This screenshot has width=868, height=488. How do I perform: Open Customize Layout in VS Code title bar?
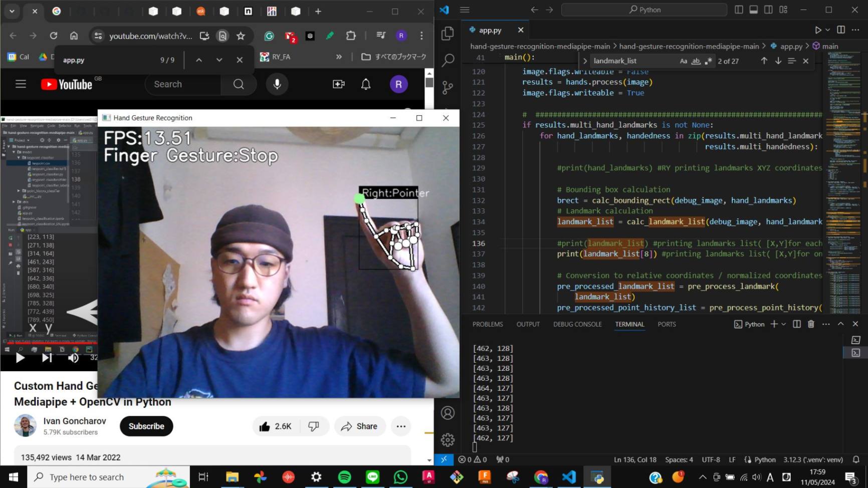783,10
